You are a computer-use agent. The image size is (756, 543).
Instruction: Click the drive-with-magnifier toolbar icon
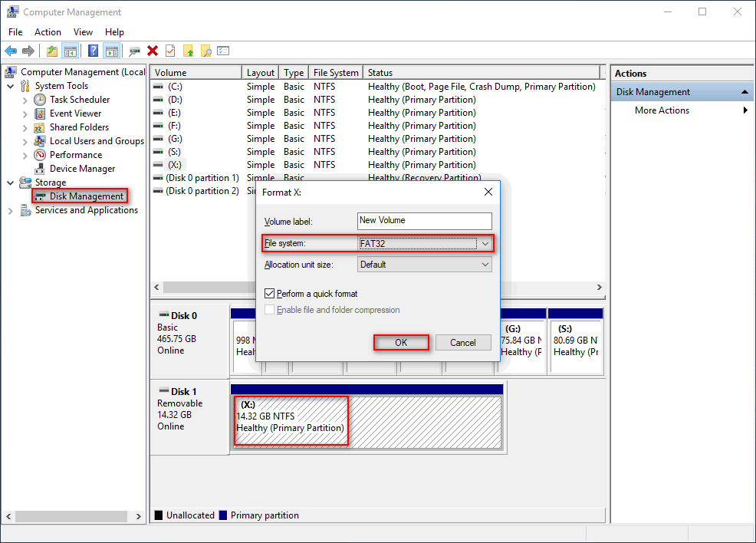click(134, 51)
